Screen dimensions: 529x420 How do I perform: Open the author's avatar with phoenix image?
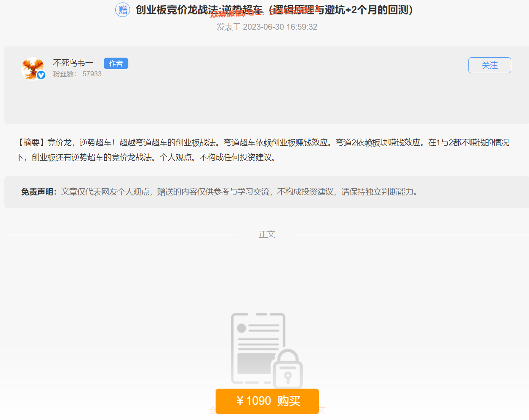(x=33, y=68)
